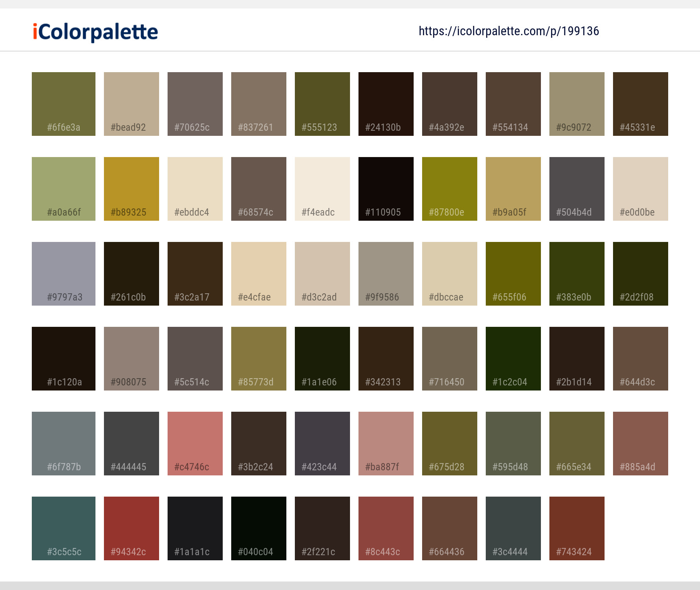Select the #94342c red swatch
700x590 pixels.
(x=132, y=528)
